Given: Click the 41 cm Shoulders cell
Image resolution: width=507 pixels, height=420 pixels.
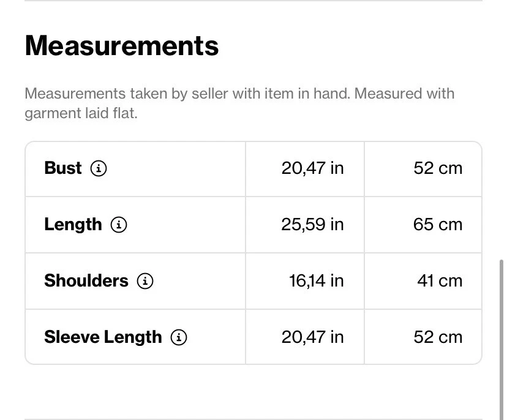Looking at the screenshot, I should (x=440, y=281).
